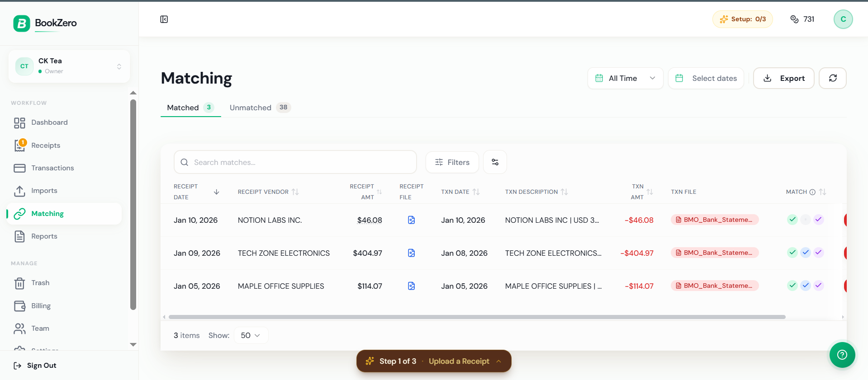Viewport: 868px width, 380px height.
Task: Open Transactions in sidebar
Action: [64, 168]
